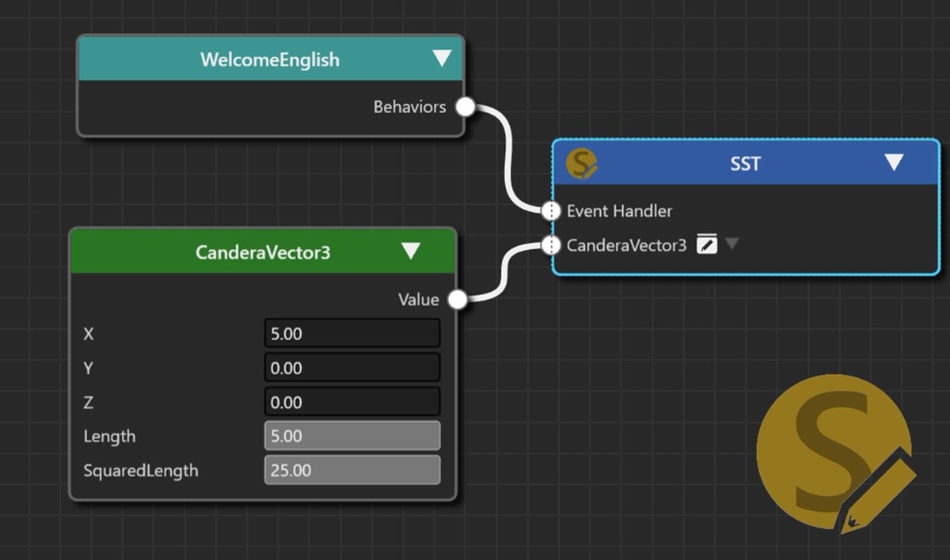This screenshot has height=560, width=950.
Task: Collapse the CanderaVector3 node
Action: (412, 251)
